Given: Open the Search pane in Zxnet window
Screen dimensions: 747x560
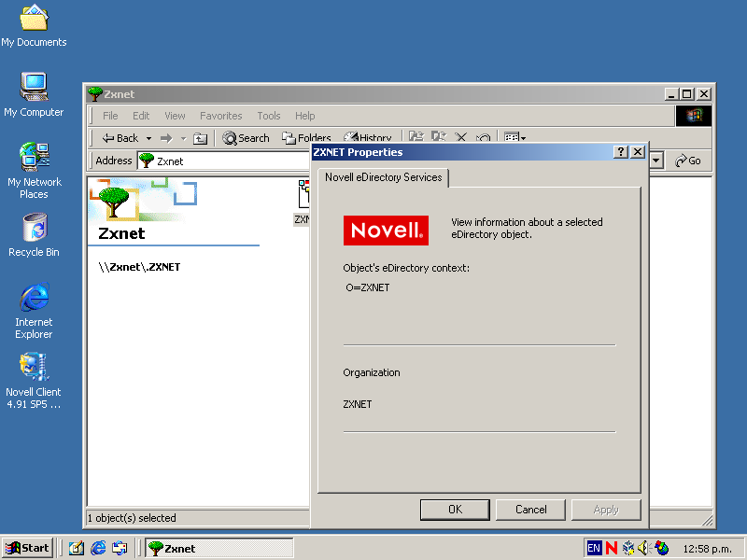Looking at the screenshot, I should point(246,138).
